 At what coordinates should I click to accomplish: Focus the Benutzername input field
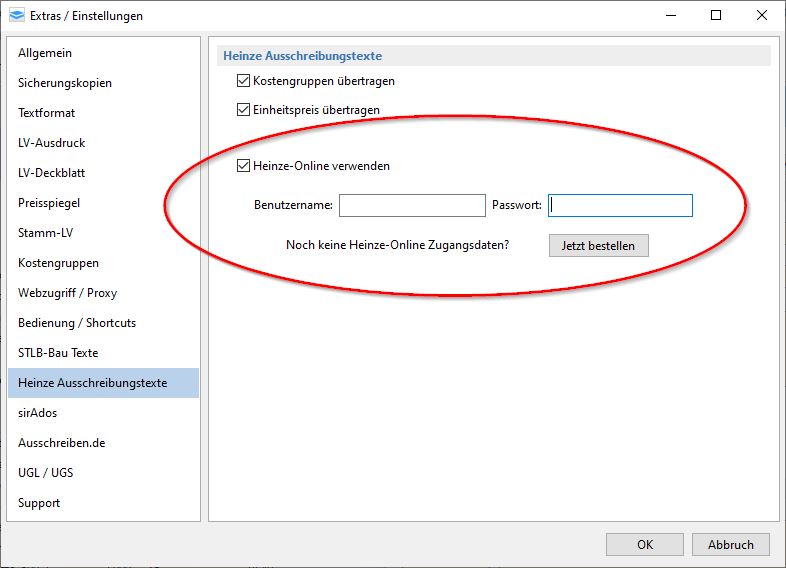(x=412, y=206)
